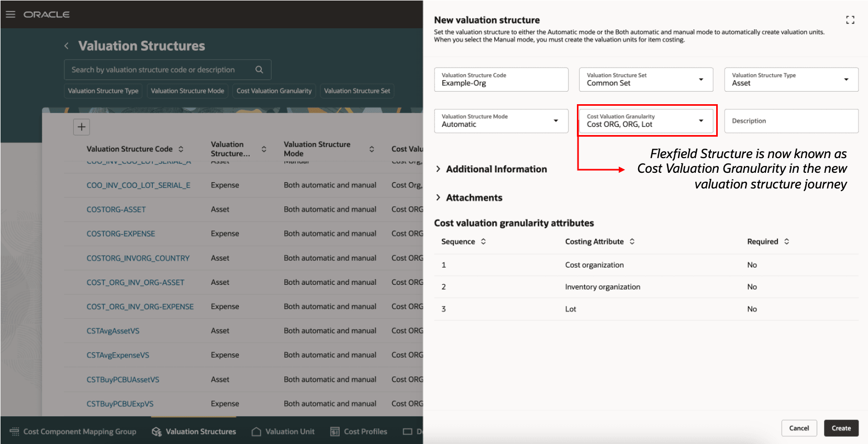Viewport: 868px width, 444px height.
Task: Open COSTORG_INVORG_COUNTRY link
Action: [x=138, y=258]
